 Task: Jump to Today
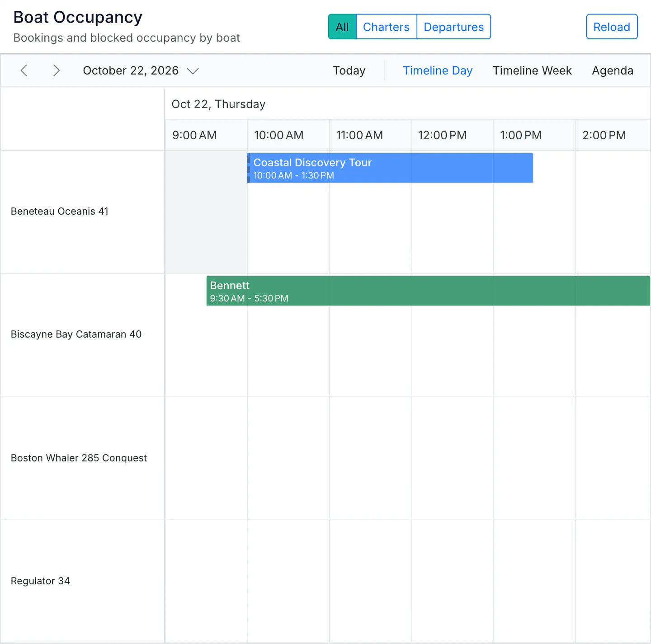coord(349,71)
